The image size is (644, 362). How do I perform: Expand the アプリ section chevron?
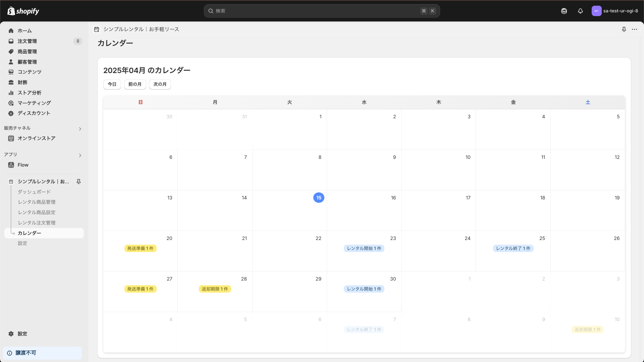coord(80,155)
